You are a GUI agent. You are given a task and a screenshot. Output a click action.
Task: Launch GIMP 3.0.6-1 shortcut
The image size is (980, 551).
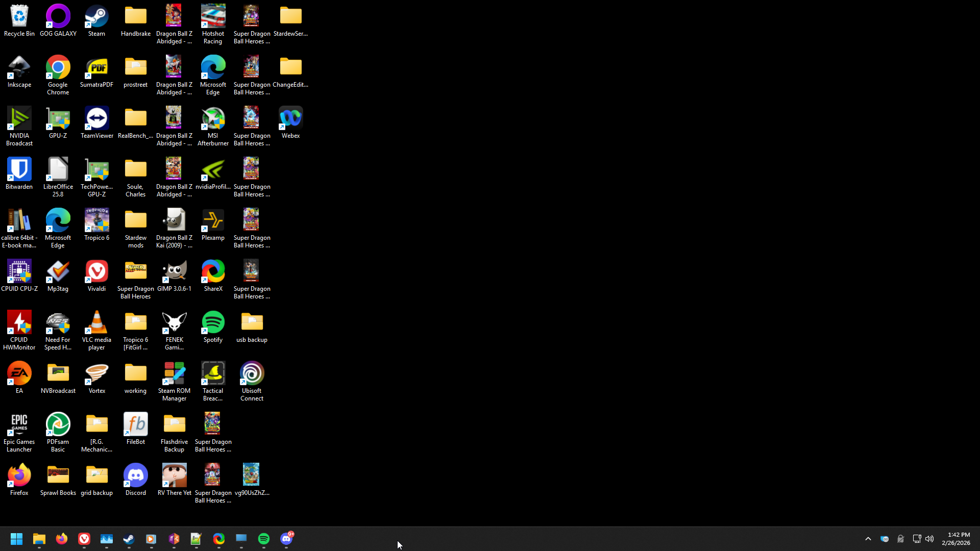(174, 276)
